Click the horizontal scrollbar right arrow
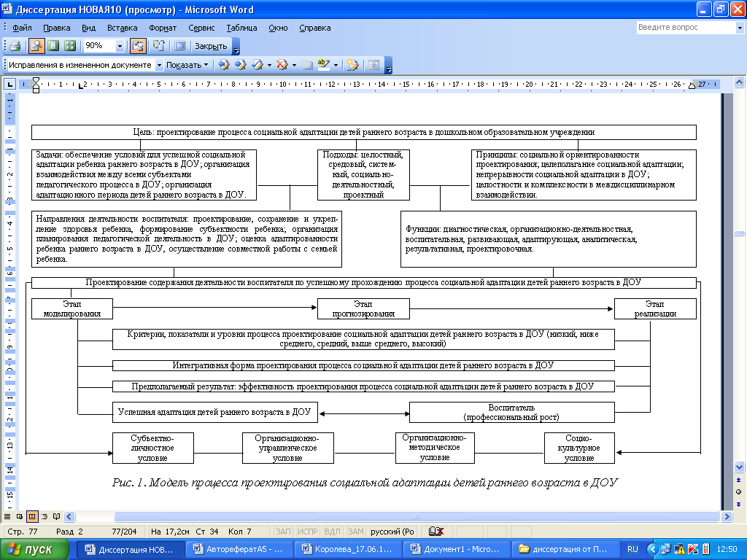The height and width of the screenshot is (560, 747). (727, 517)
